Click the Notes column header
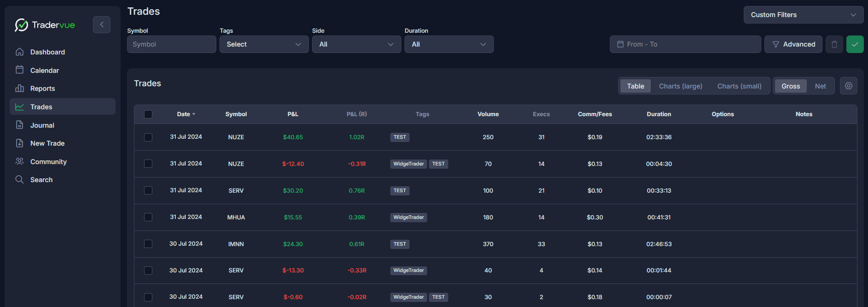This screenshot has width=868, height=307. (804, 114)
